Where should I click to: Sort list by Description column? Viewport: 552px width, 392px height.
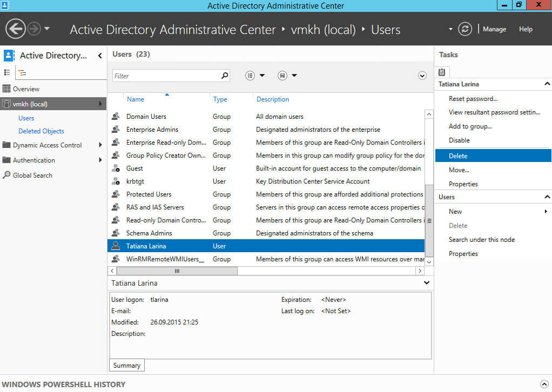tap(273, 99)
